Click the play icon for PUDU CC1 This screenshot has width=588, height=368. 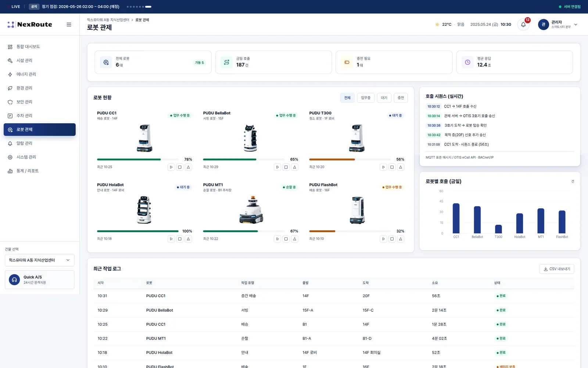click(x=171, y=167)
